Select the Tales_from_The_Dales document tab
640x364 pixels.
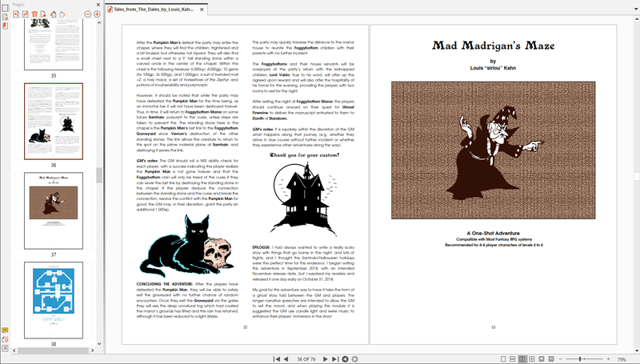[x=152, y=9]
